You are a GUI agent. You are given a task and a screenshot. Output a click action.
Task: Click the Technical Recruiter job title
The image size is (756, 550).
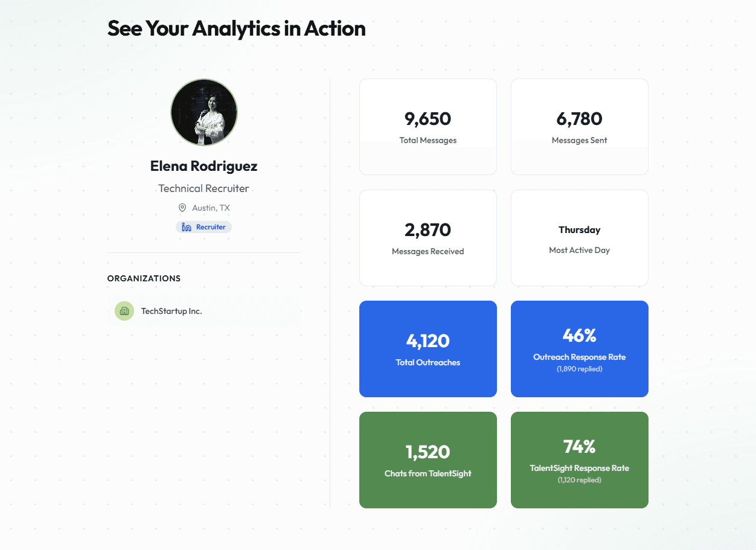click(204, 188)
